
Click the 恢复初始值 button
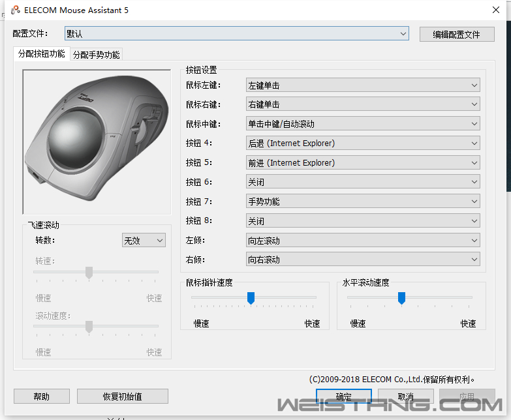coord(123,397)
